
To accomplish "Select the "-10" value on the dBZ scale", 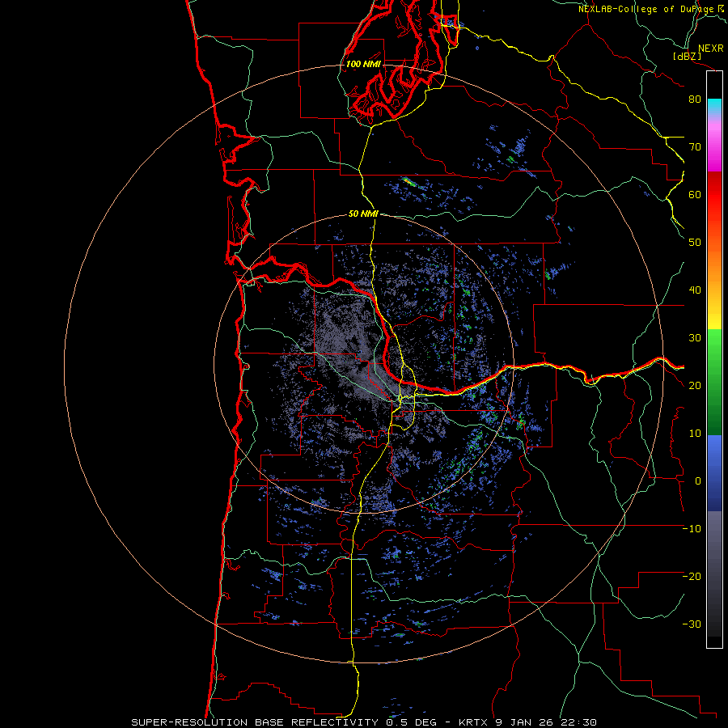I will point(692,529).
